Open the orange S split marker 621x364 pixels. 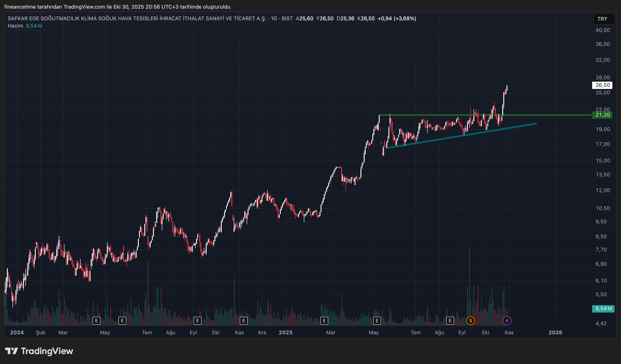point(470,321)
